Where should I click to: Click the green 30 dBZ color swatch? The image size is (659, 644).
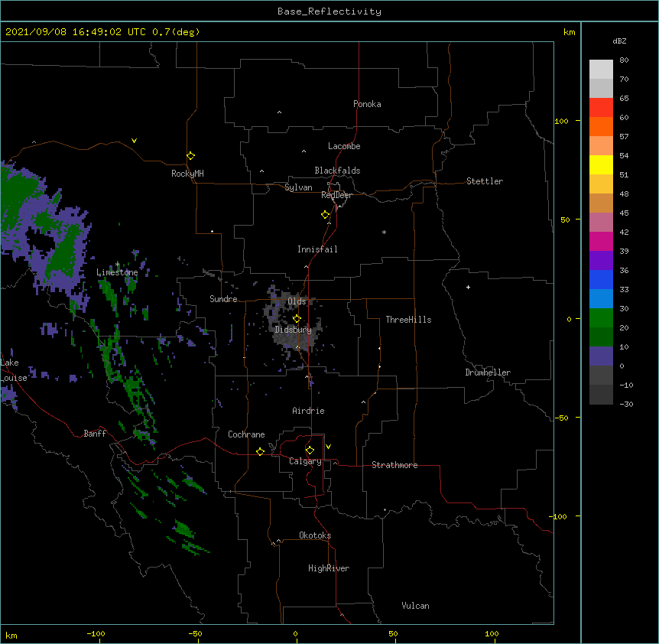(x=601, y=318)
